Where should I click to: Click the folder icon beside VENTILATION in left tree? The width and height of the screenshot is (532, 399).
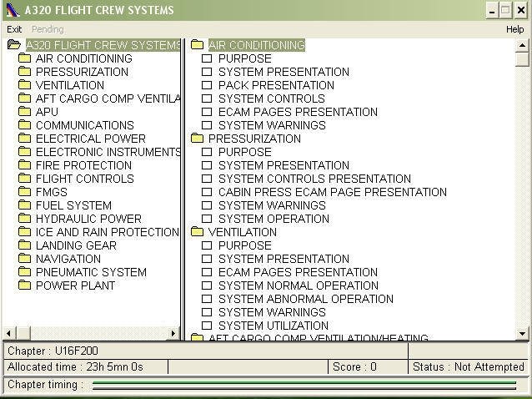tap(24, 84)
